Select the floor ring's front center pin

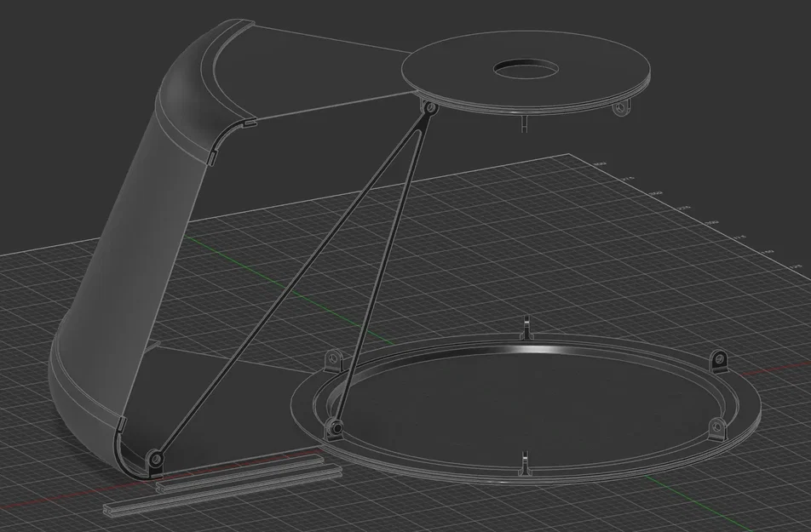[x=525, y=463]
